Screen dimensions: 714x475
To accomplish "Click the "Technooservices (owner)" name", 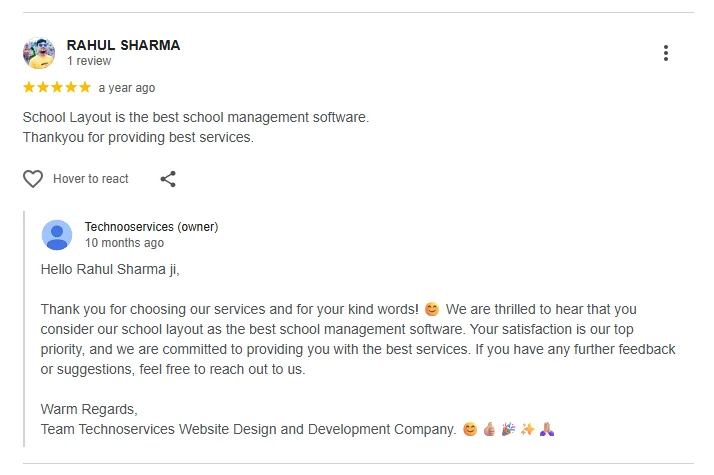I will click(151, 227).
